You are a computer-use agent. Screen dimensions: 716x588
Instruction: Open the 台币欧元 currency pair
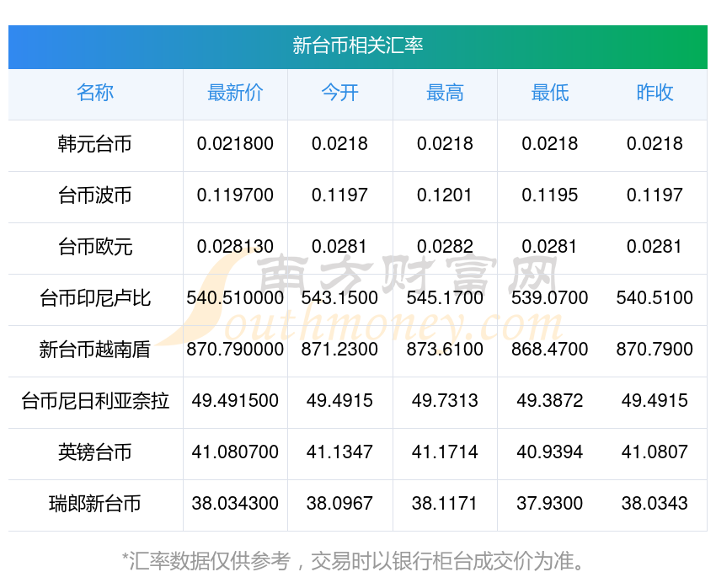point(95,247)
